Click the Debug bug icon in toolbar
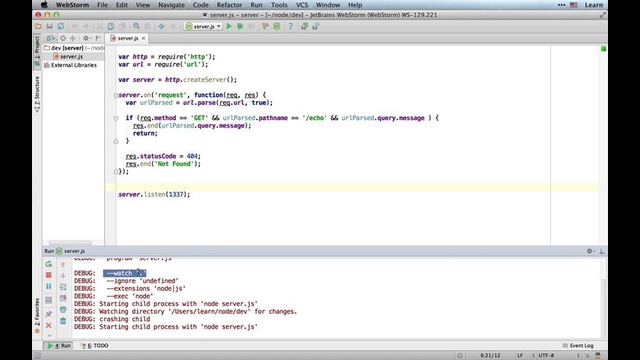The image size is (640, 360). (x=240, y=26)
